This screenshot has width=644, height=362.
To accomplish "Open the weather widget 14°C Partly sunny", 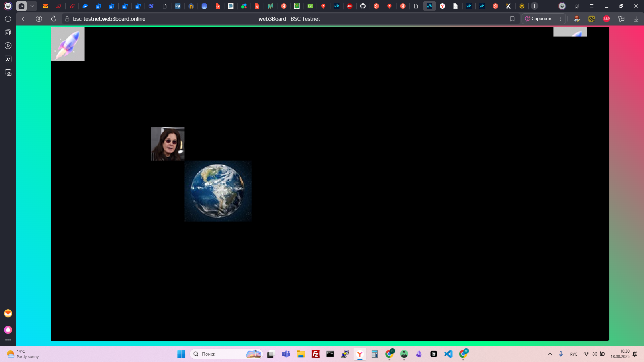I will [x=23, y=354].
